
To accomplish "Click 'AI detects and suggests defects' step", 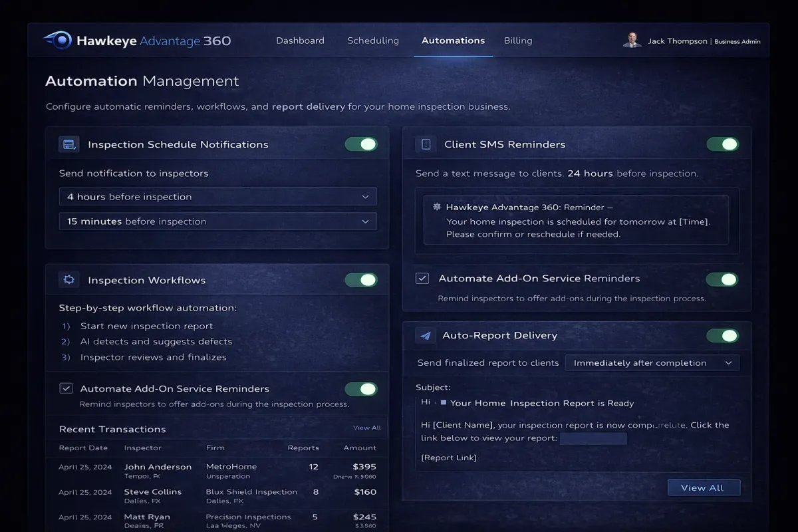I will [x=156, y=341].
